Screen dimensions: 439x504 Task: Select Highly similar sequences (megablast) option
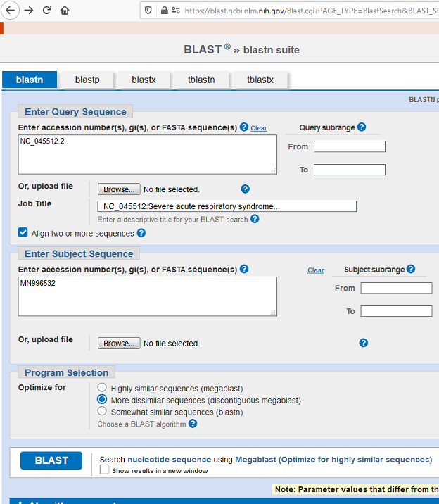pyautogui.click(x=102, y=388)
